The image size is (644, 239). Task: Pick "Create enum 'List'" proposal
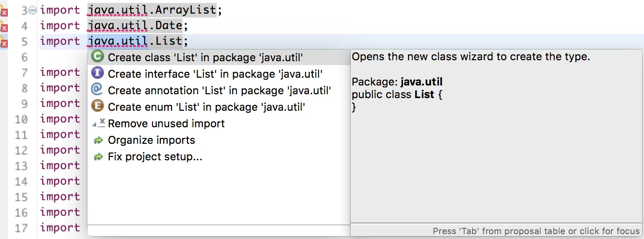pos(206,107)
